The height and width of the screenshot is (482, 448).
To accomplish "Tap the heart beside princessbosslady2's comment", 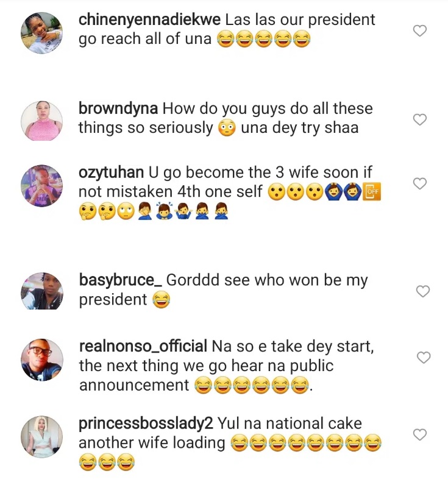I will (x=419, y=434).
